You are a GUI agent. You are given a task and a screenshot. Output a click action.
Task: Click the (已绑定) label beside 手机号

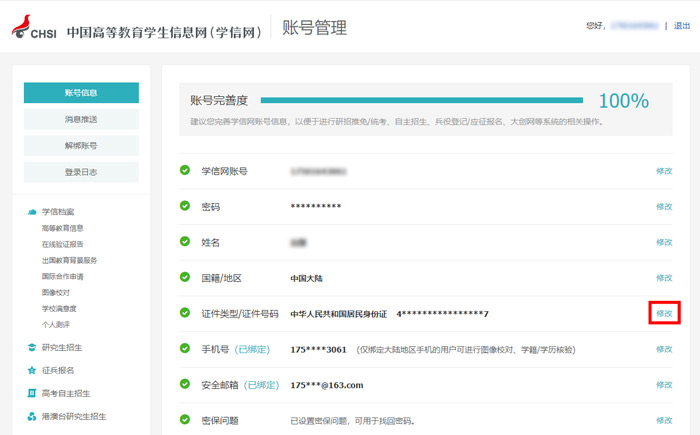click(252, 349)
